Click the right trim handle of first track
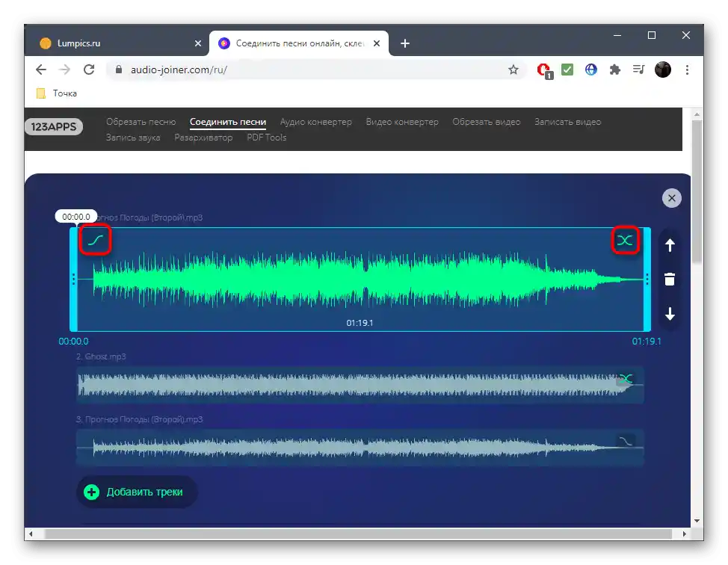 pyautogui.click(x=647, y=279)
